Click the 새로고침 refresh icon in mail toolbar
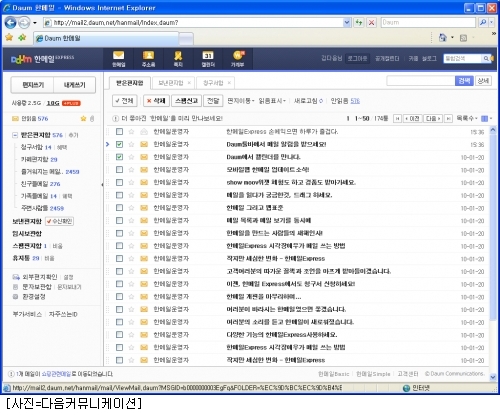This screenshot has width=500, height=415. point(321,101)
